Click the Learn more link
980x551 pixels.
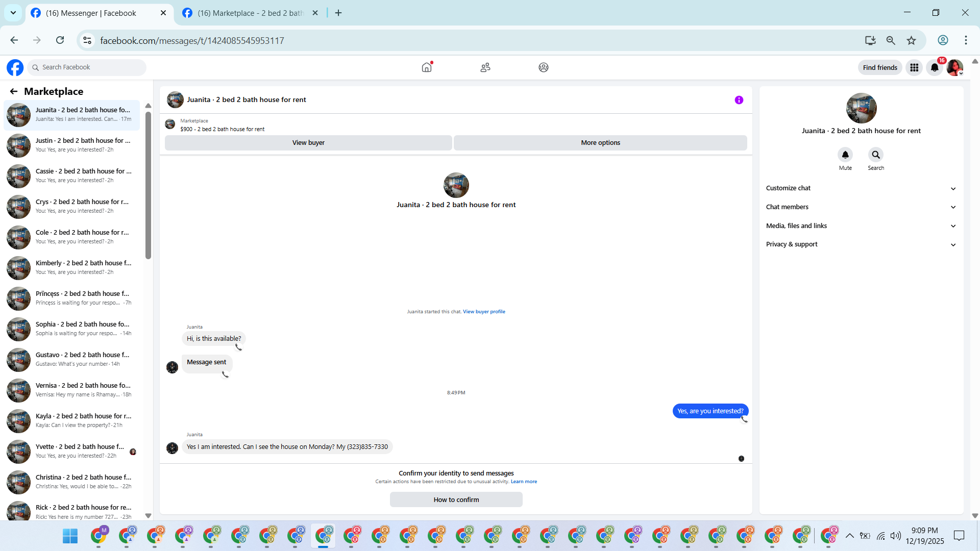[524, 482]
